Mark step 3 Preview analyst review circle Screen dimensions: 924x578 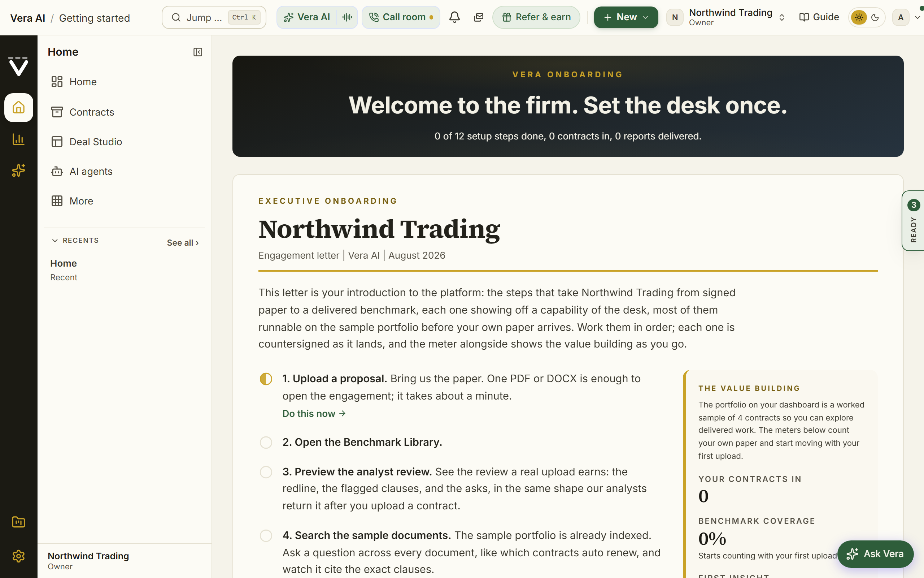pos(266,472)
